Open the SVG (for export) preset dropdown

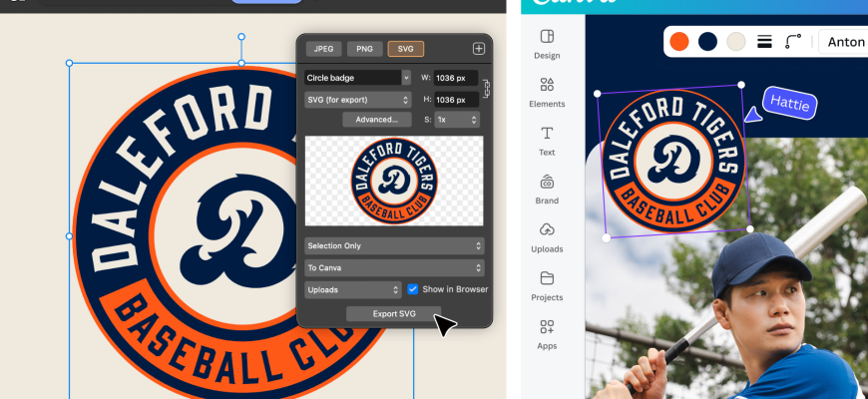(357, 100)
